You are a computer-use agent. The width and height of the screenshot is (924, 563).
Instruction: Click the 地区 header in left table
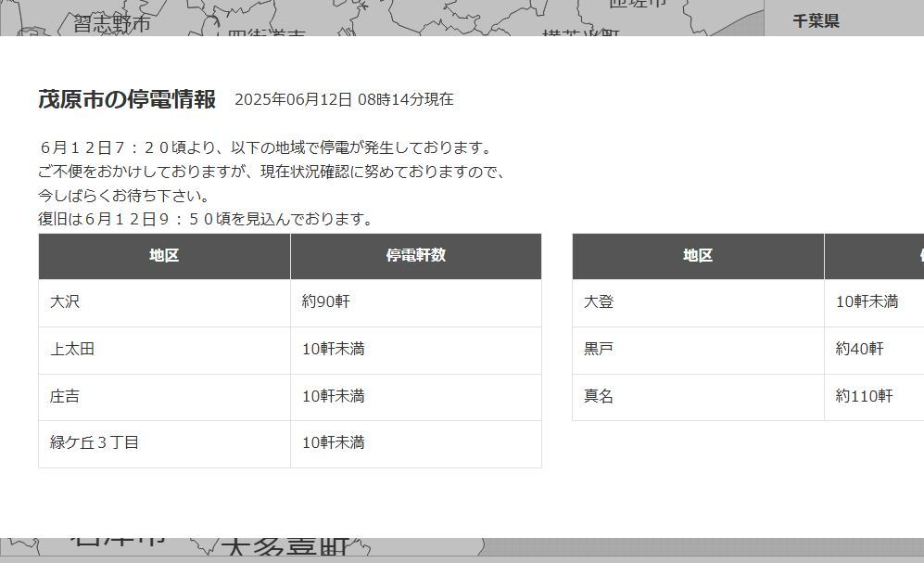point(164,256)
